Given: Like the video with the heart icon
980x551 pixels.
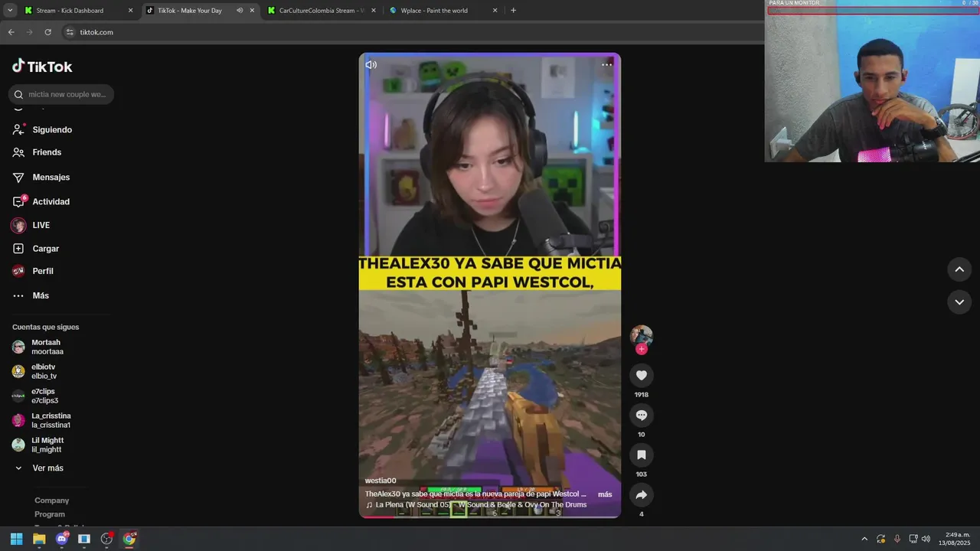Looking at the screenshot, I should pyautogui.click(x=642, y=375).
